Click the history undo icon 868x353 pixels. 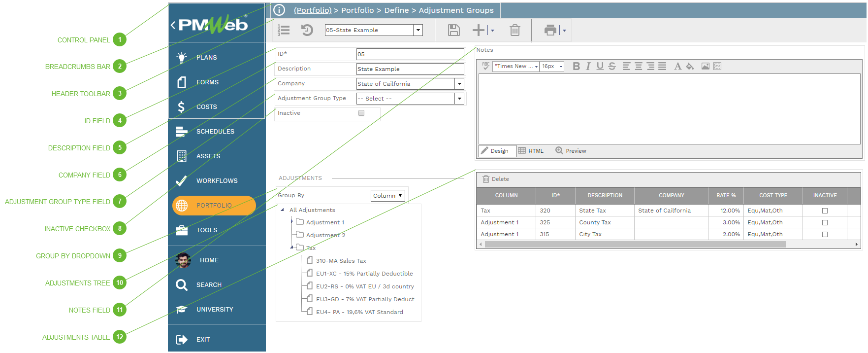point(307,31)
